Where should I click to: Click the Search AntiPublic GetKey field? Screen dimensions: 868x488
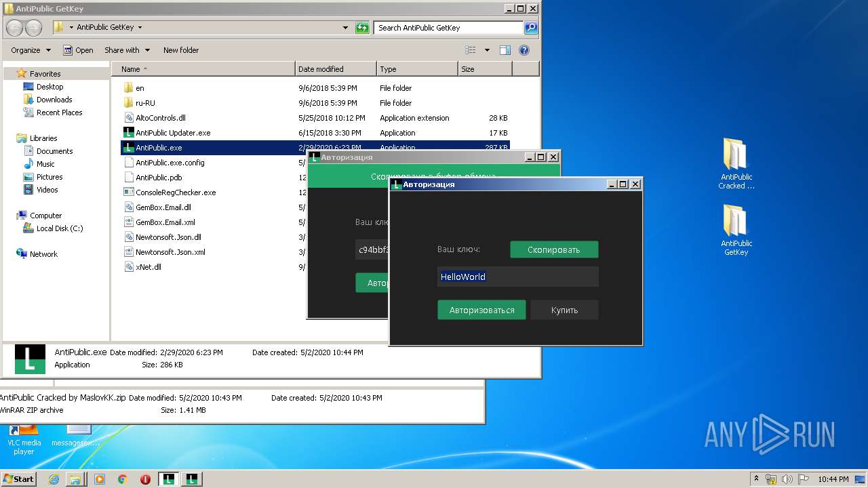448,28
